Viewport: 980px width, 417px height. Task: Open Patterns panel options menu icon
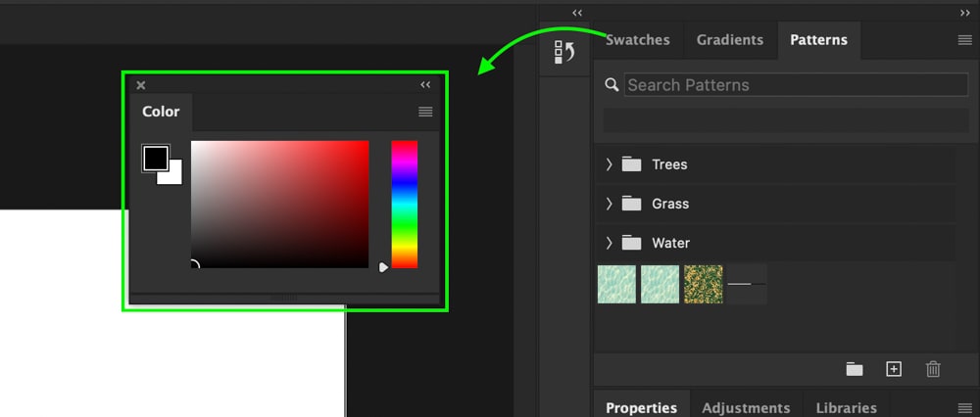tap(965, 40)
